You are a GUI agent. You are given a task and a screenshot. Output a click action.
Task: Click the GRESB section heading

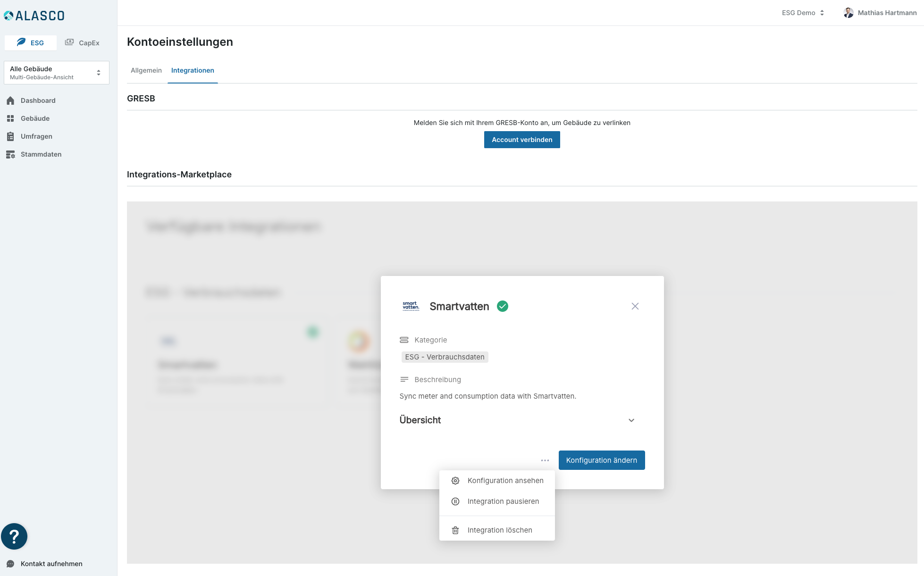pos(141,99)
